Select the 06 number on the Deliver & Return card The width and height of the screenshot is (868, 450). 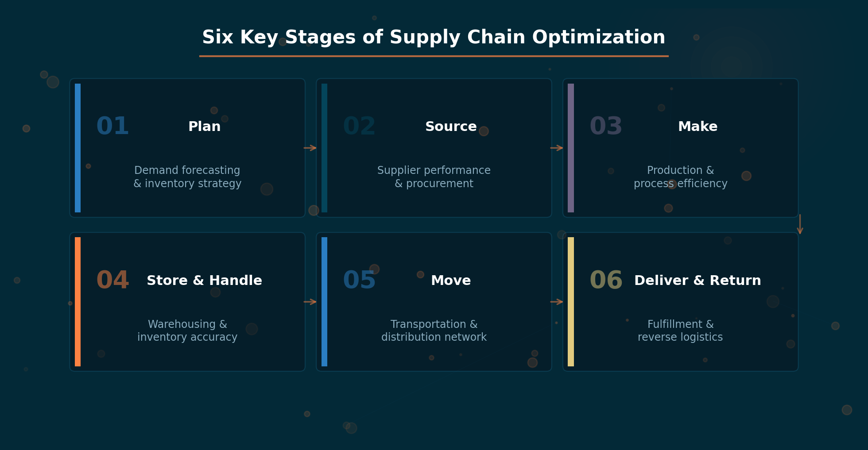(606, 281)
